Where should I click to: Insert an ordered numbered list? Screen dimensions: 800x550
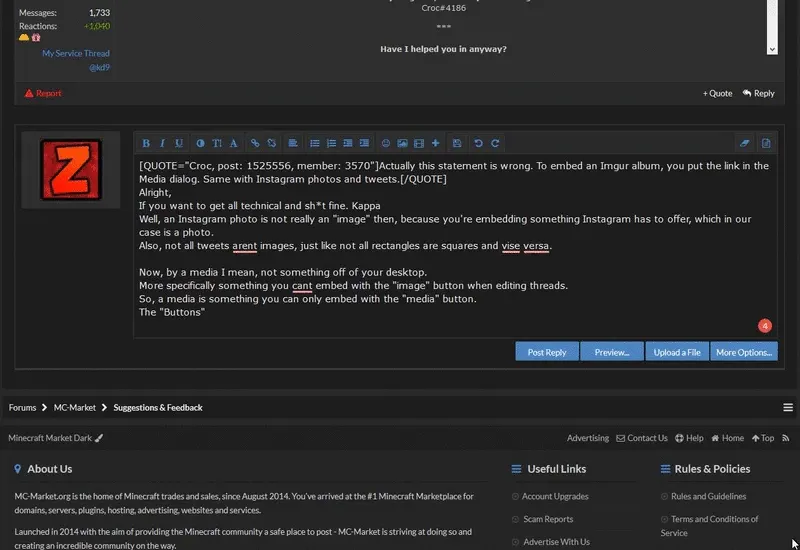(x=331, y=143)
